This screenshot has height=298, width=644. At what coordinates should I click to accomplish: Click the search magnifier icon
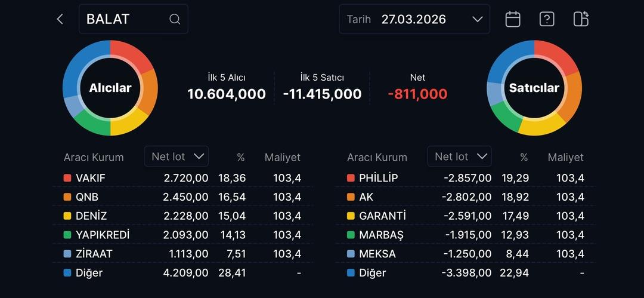point(175,19)
